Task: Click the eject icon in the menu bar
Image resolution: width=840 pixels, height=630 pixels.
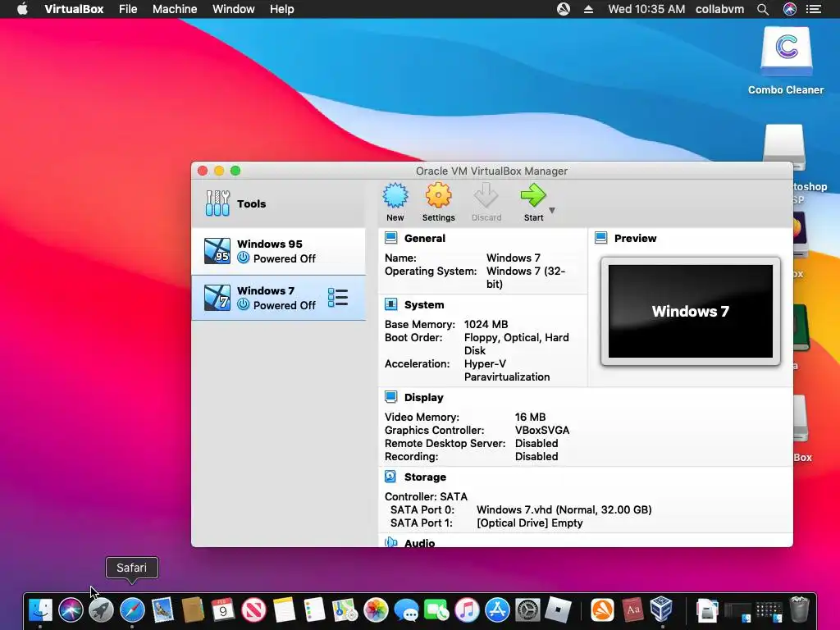Action: click(x=588, y=9)
